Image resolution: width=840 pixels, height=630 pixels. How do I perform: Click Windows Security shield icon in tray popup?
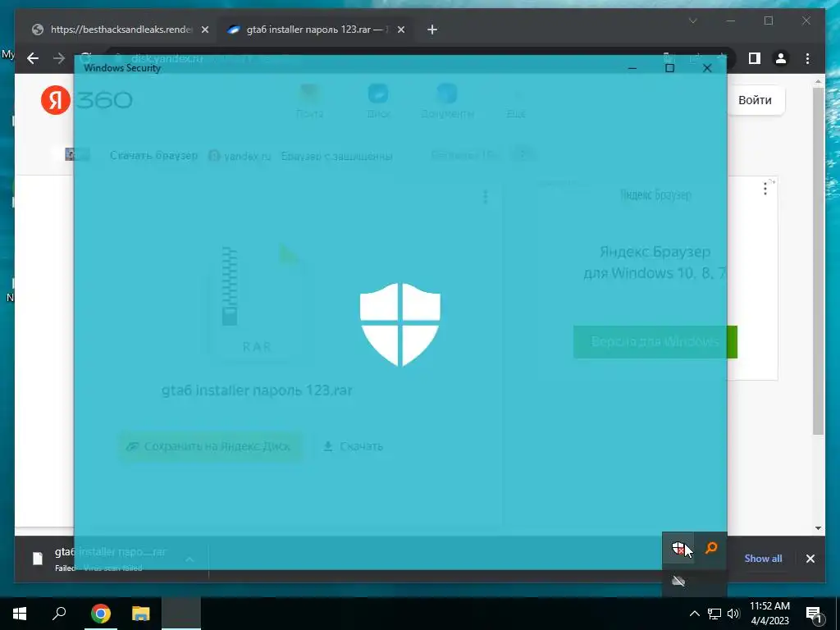coord(678,548)
